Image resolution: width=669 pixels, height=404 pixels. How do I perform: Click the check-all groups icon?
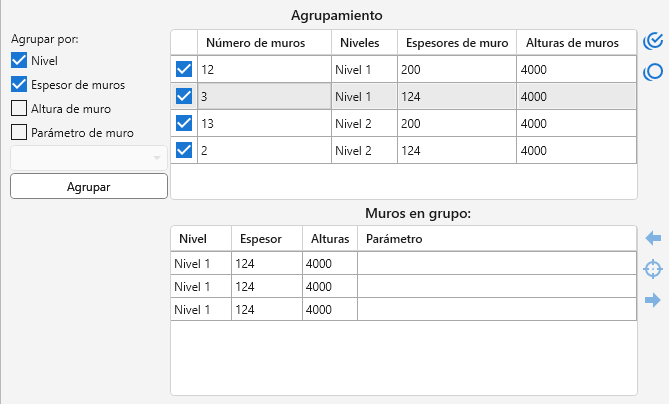point(653,41)
